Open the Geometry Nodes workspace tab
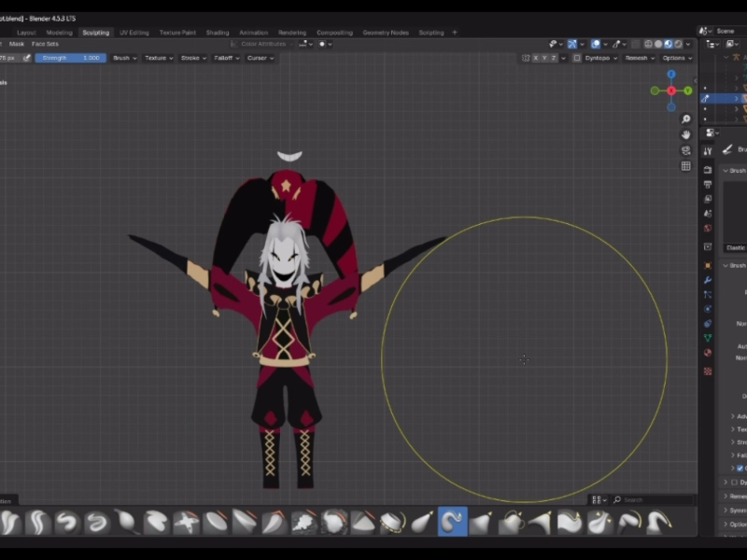This screenshot has height=560, width=747. pyautogui.click(x=386, y=33)
